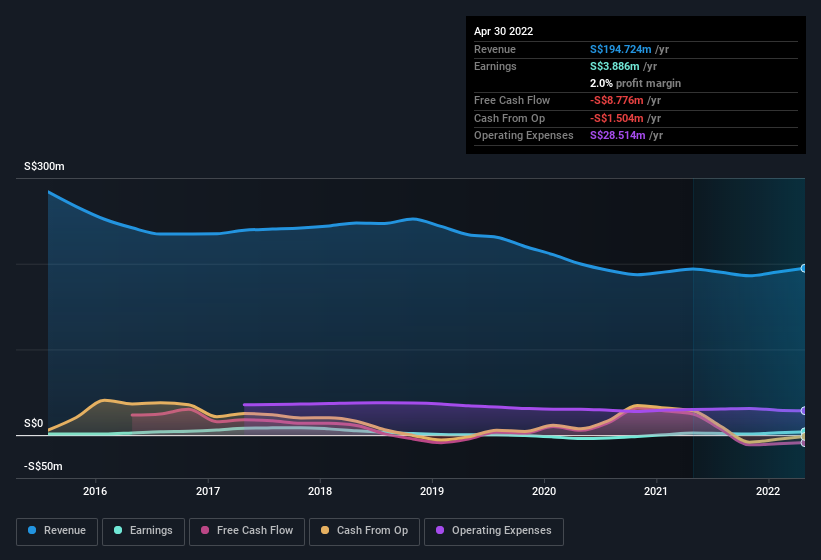Click the teal Earnings endpoint marker
Image resolution: width=821 pixels, height=560 pixels.
click(x=804, y=432)
